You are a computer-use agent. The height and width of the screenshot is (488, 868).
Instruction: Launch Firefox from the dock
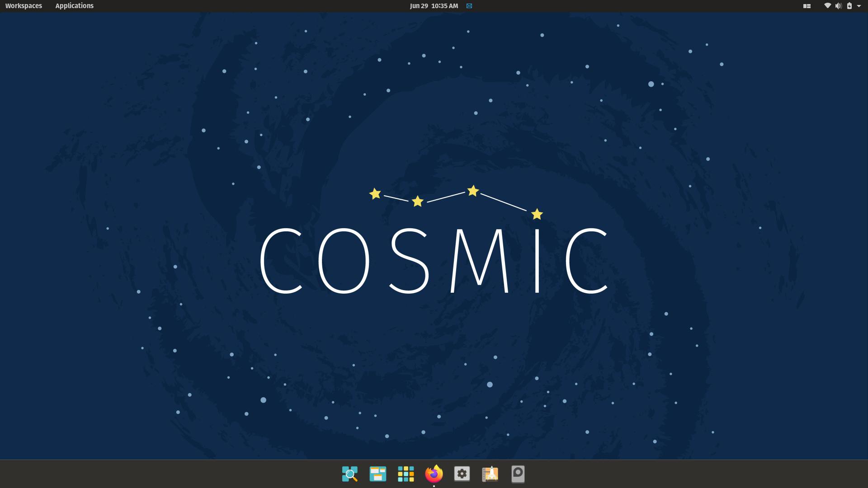click(434, 474)
